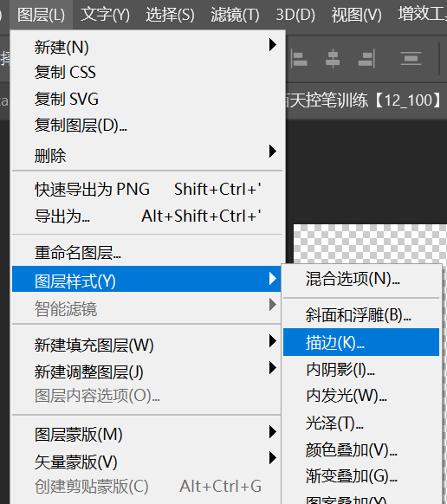This screenshot has height=504, width=447.
Task: Expand 新建填充图层(W) submenu
Action: click(146, 346)
